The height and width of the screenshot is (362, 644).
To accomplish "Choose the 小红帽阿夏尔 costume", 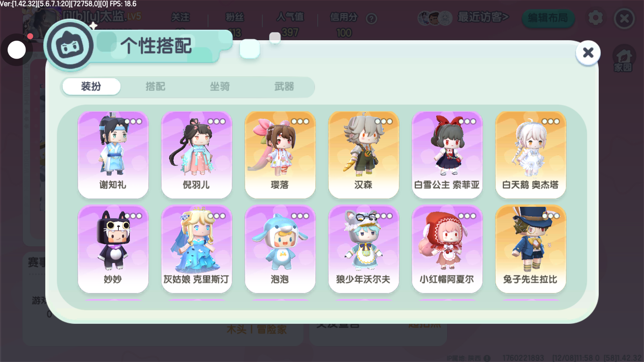I will point(447,249).
